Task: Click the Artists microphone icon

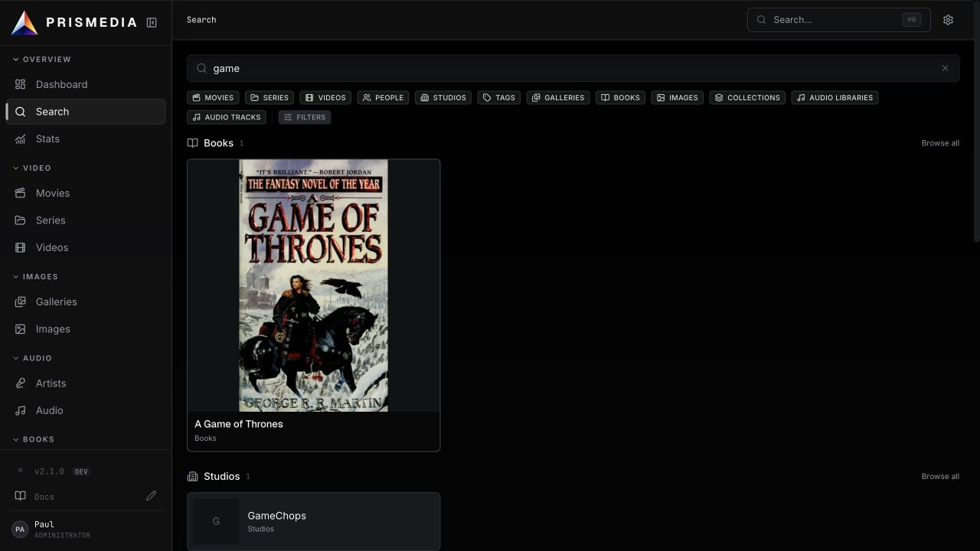Action: [21, 383]
